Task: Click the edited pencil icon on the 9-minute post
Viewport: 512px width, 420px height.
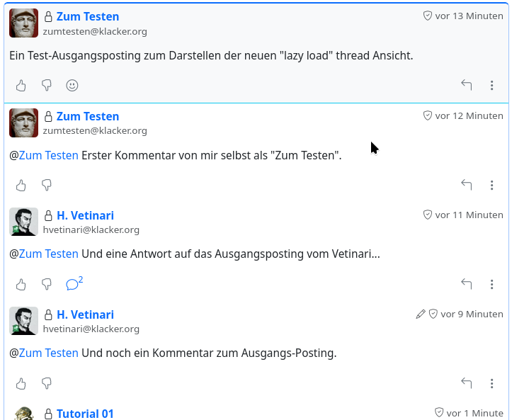Action: [x=421, y=314]
